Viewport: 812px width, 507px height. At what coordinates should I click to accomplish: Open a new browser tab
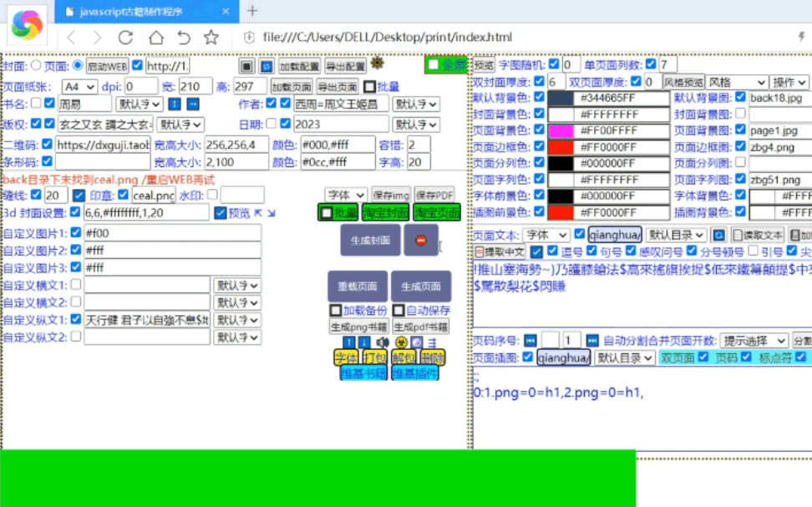coord(252,11)
